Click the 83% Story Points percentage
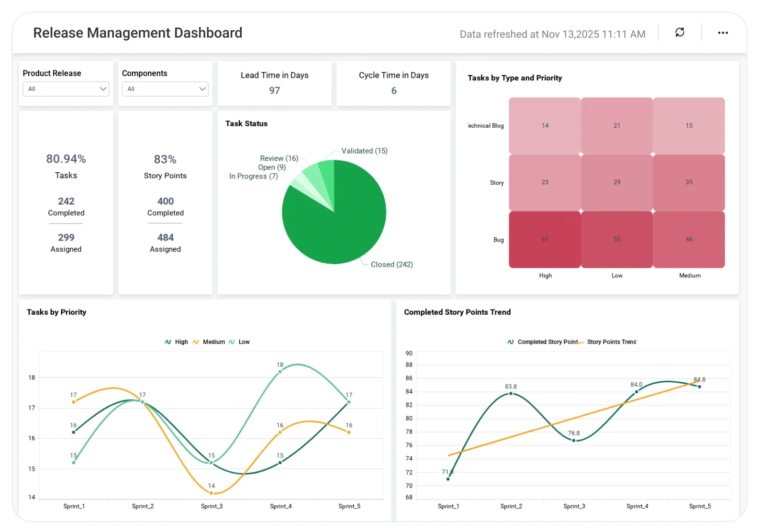759x532 pixels. coord(165,159)
